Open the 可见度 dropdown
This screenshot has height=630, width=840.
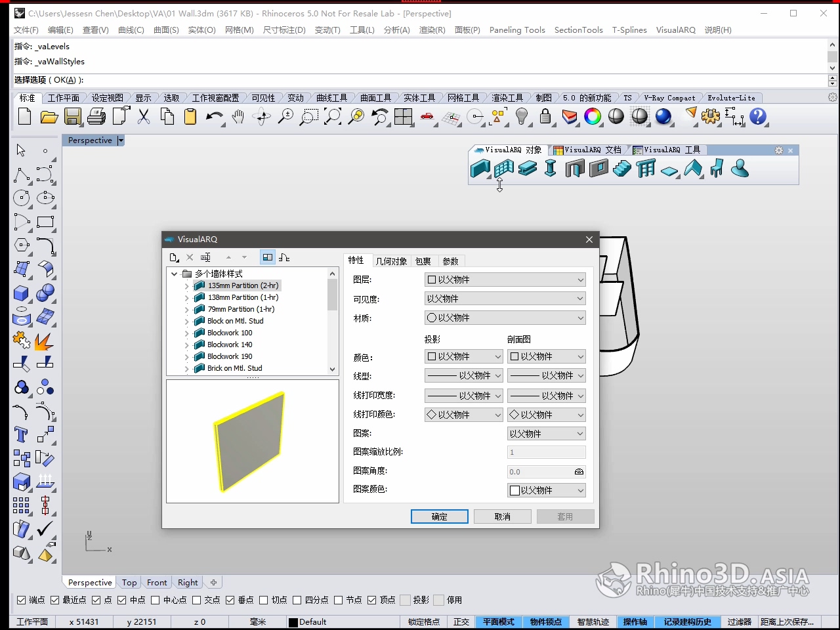(505, 299)
